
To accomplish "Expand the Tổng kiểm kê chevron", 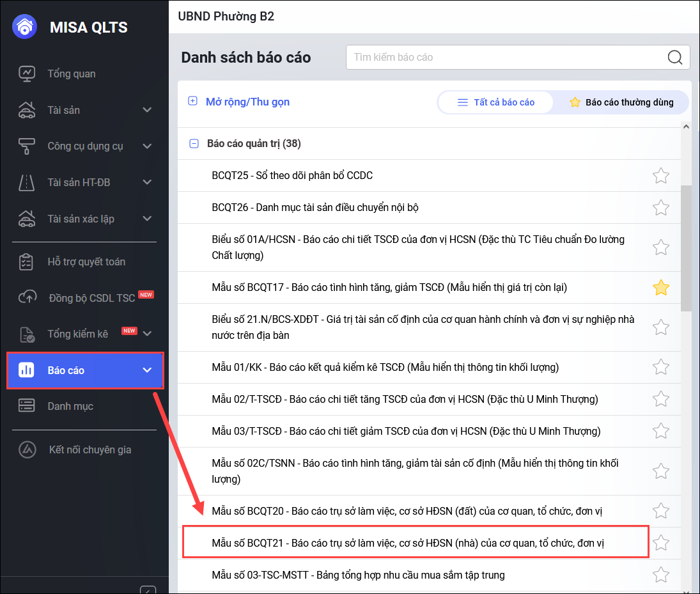I will coord(147,334).
